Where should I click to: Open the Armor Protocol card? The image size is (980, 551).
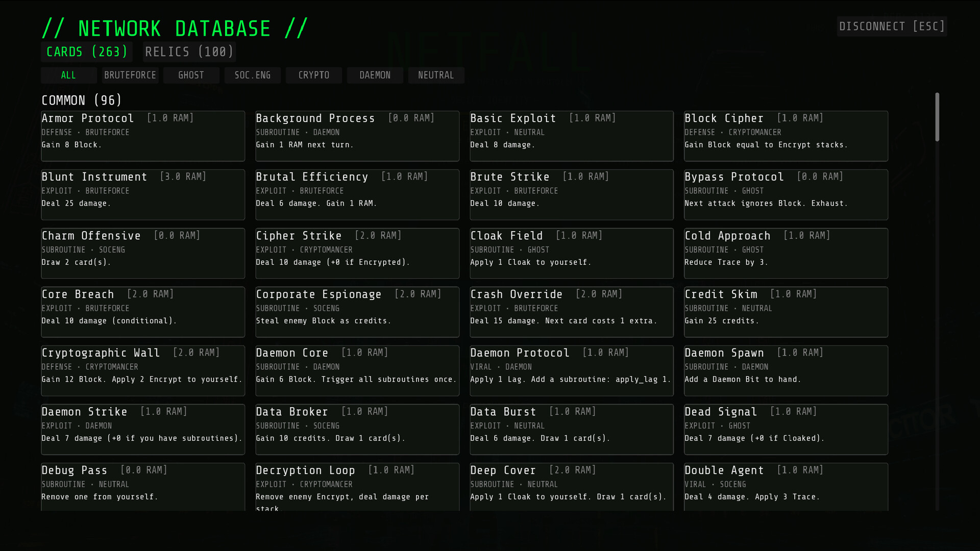coord(143,136)
